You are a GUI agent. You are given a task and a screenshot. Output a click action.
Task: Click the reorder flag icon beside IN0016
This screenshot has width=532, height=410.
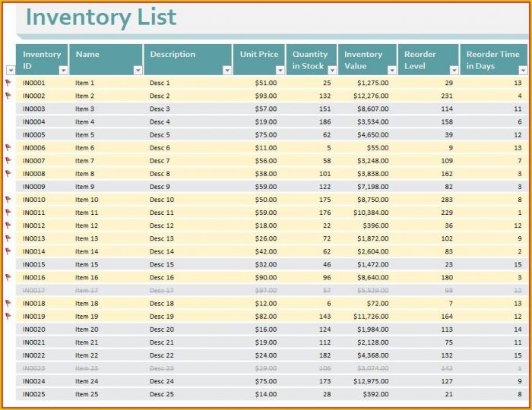point(8,277)
